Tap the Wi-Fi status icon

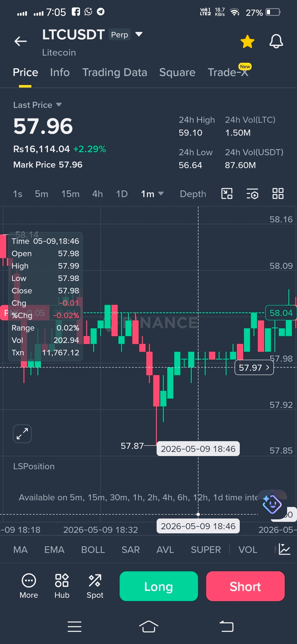235,12
